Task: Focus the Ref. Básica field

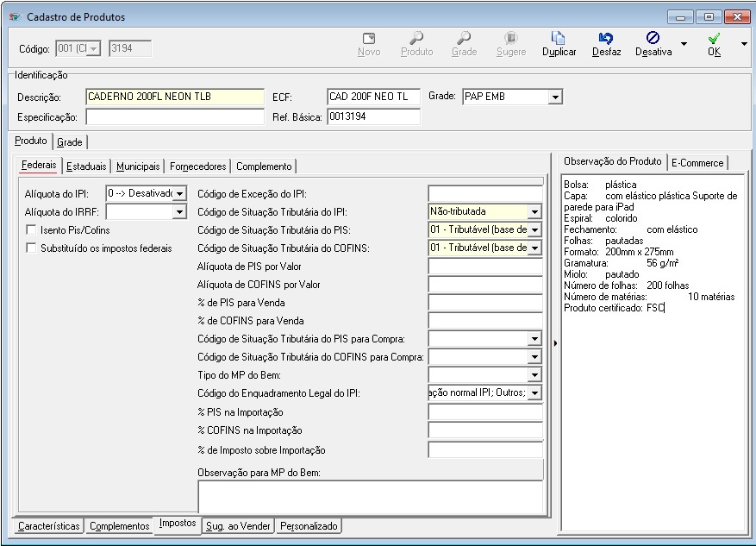Action: coord(373,116)
